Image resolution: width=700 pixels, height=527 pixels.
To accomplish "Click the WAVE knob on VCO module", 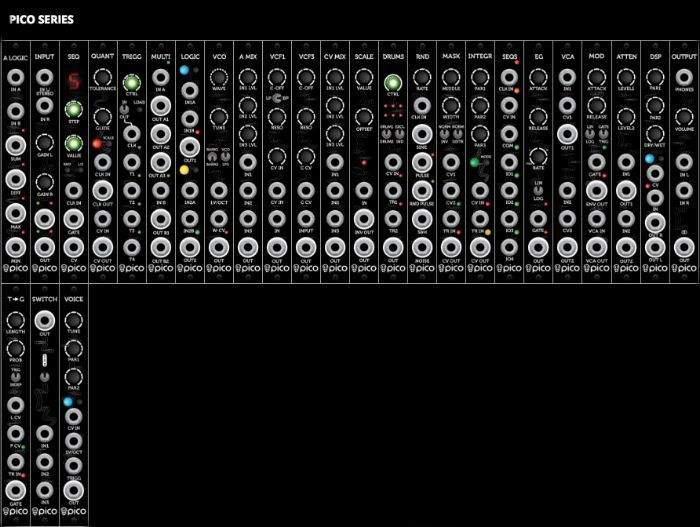I will coord(219,76).
